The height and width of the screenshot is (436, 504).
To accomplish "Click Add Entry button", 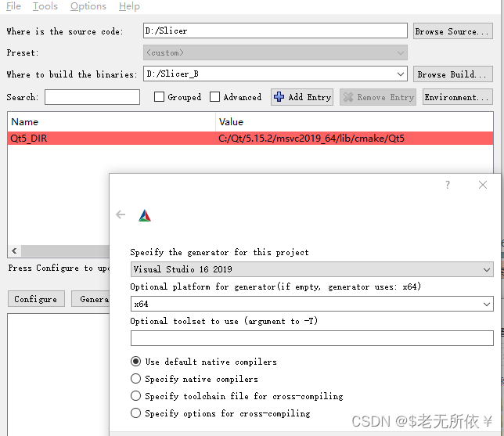I will pyautogui.click(x=302, y=97).
